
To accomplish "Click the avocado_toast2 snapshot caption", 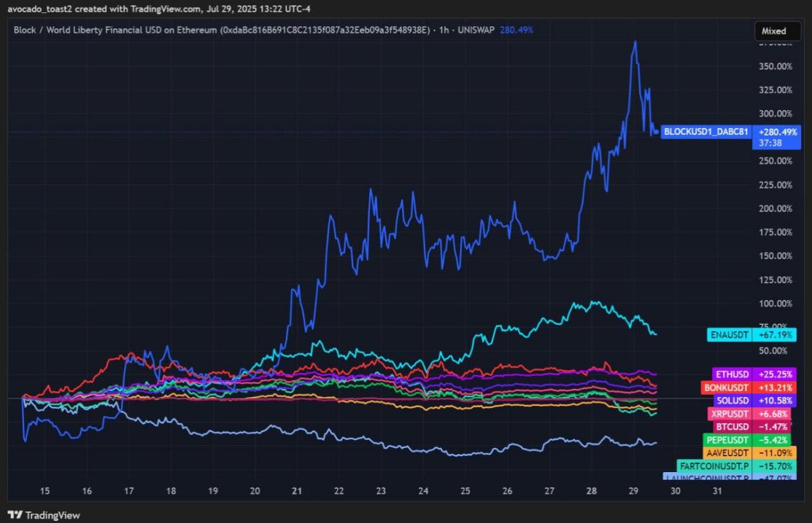I will tap(159, 9).
